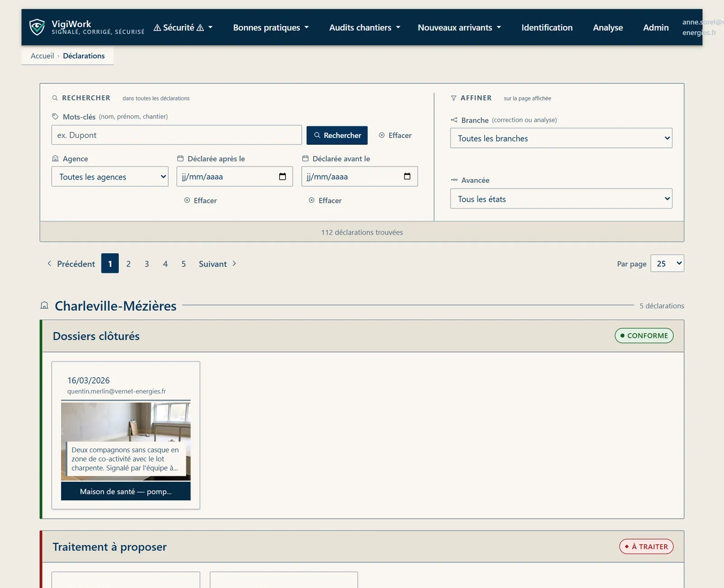This screenshot has width=724, height=588.
Task: Go to the Identification page
Action: click(547, 28)
